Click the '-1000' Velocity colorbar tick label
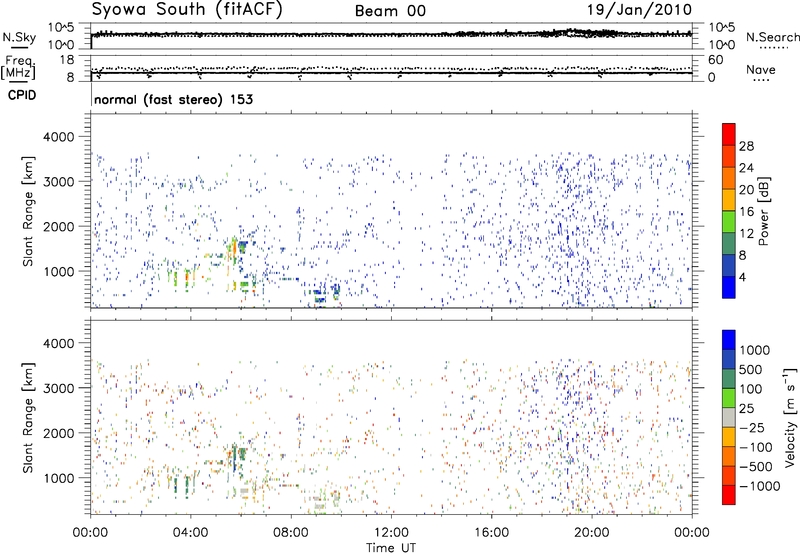The width and height of the screenshot is (800, 554). coord(760,486)
